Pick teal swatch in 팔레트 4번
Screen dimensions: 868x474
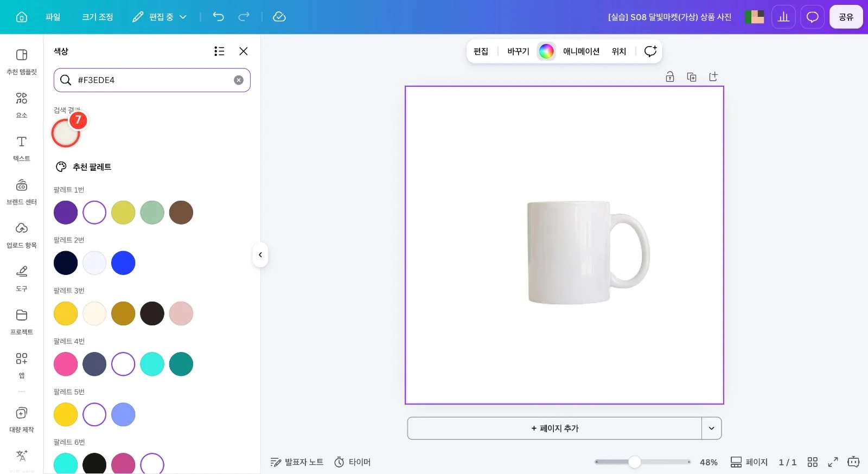[181, 364]
